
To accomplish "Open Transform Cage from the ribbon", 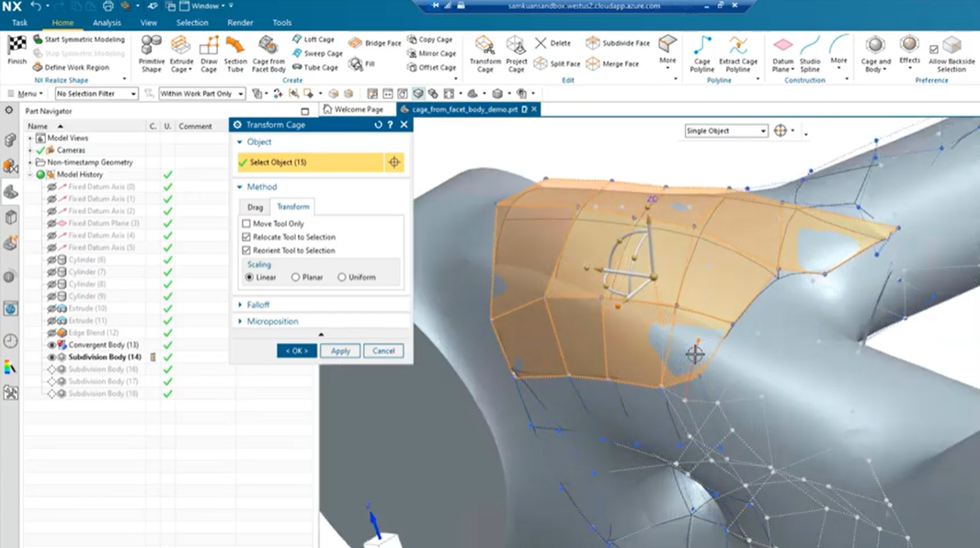I will (x=485, y=53).
